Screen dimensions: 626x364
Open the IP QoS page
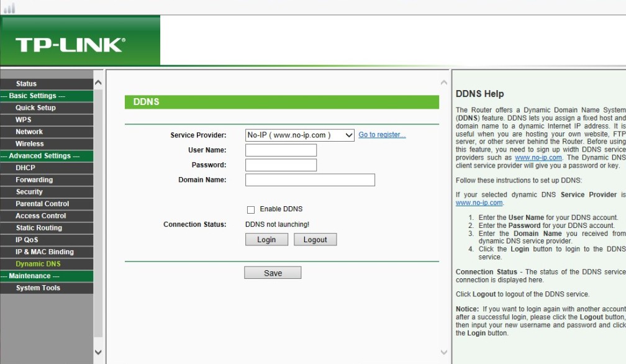47,240
